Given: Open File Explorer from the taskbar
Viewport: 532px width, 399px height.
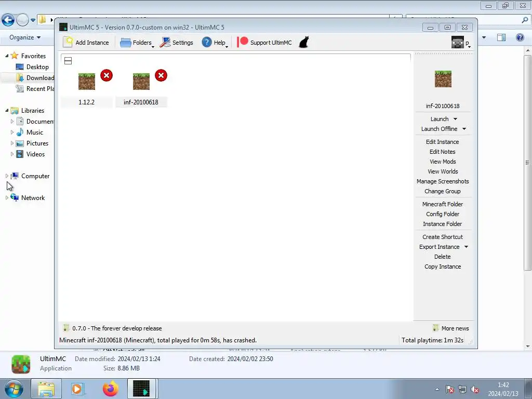Looking at the screenshot, I should [x=46, y=389].
